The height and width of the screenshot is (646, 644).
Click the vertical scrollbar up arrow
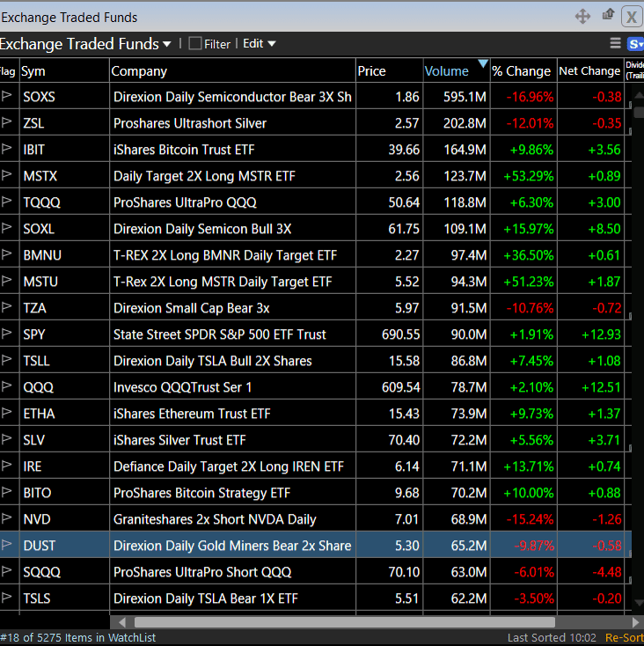[x=638, y=95]
